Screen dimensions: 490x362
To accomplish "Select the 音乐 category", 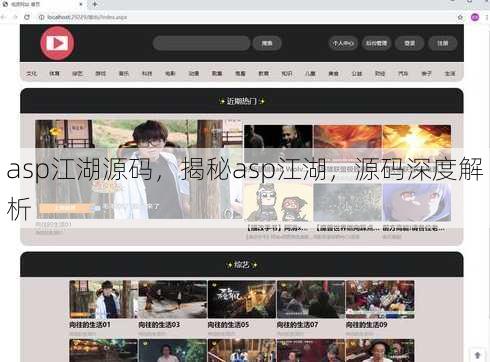I will click(124, 73).
